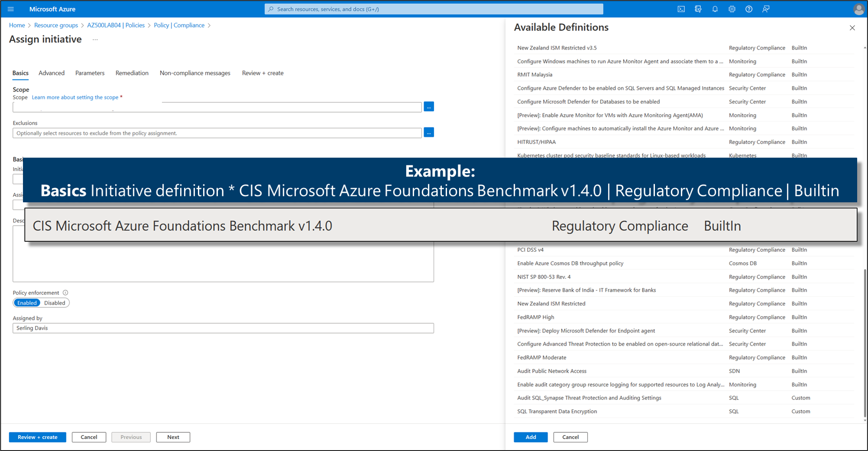The image size is (868, 451).
Task: Click the Review + create button
Action: click(38, 437)
